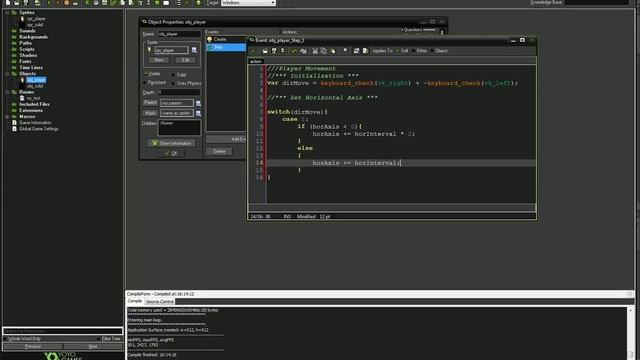Click the Depth input field
Image resolution: width=640 pixels, height=360 pixels.
click(179, 92)
